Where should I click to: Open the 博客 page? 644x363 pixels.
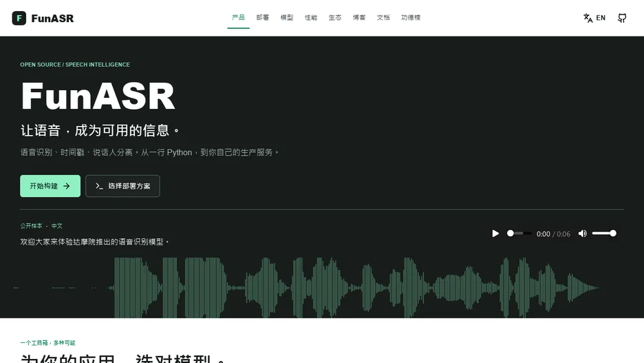[359, 17]
